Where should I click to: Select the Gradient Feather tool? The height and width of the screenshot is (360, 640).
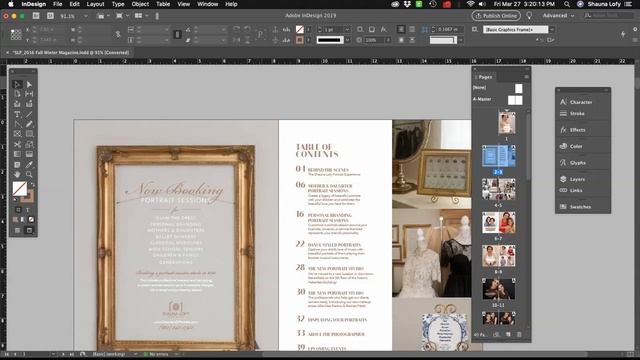29,154
